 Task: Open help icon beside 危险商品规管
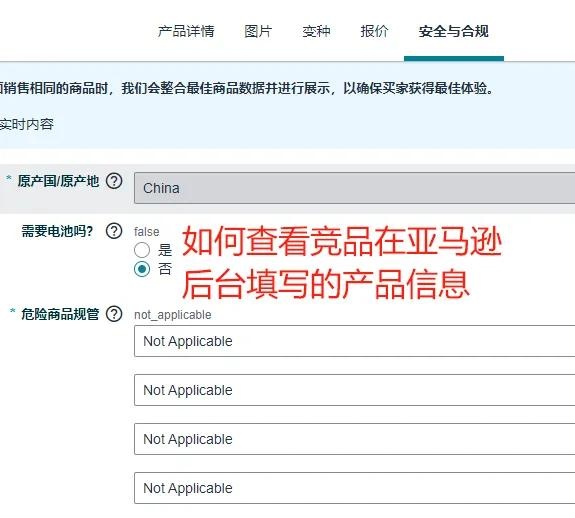click(x=114, y=314)
